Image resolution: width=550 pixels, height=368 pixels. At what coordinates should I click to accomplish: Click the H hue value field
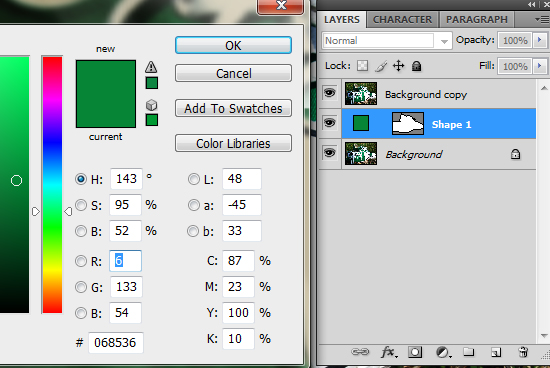coord(126,179)
